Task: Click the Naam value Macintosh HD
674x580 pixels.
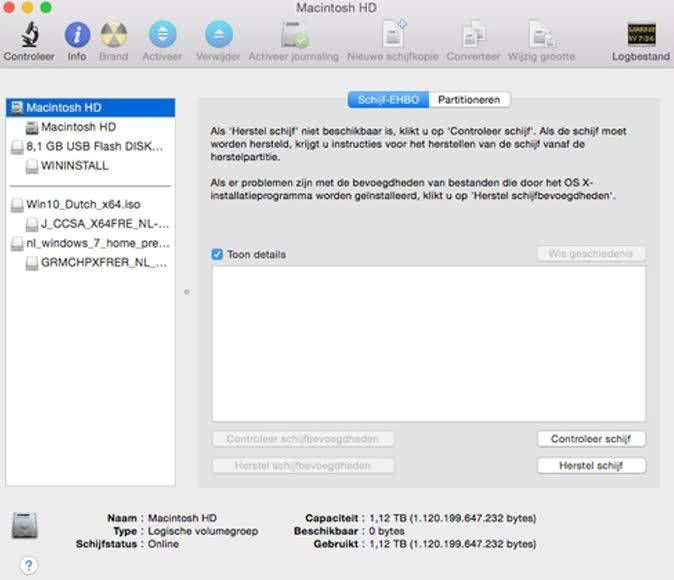Action: [x=182, y=518]
